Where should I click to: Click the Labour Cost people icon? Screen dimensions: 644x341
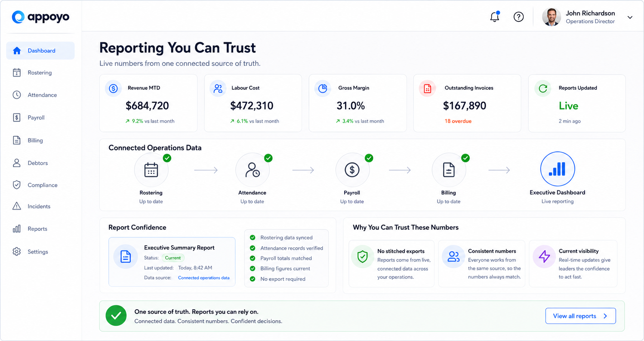(218, 89)
